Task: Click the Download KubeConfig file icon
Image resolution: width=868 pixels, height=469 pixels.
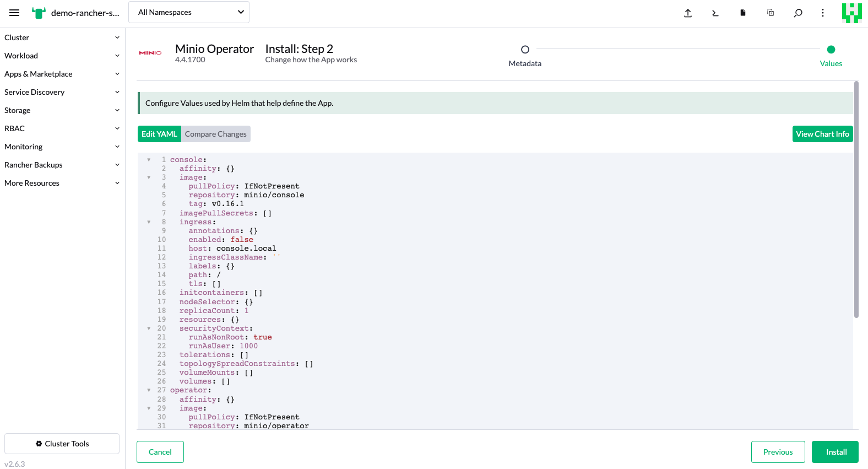Action: (x=743, y=13)
